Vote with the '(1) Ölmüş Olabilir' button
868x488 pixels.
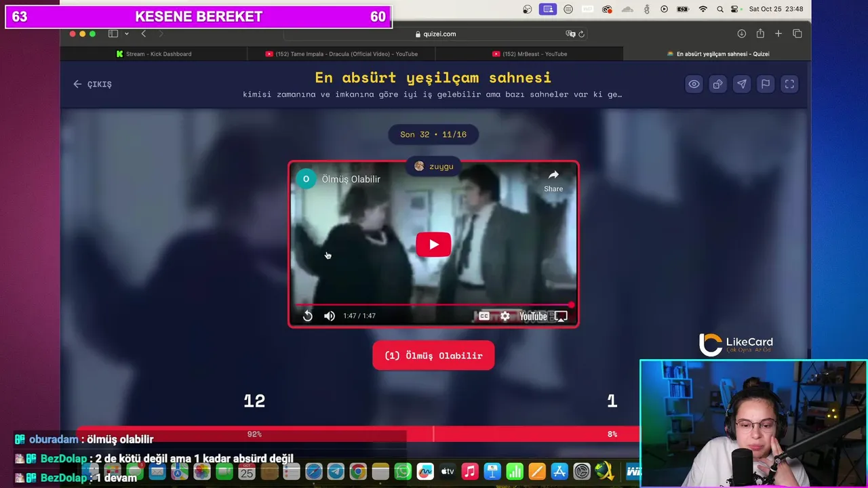point(433,356)
